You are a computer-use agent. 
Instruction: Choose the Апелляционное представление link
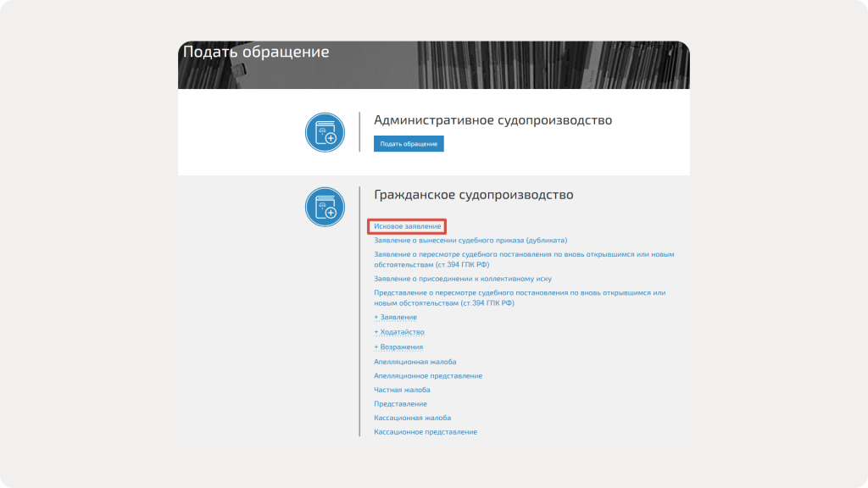coord(428,376)
